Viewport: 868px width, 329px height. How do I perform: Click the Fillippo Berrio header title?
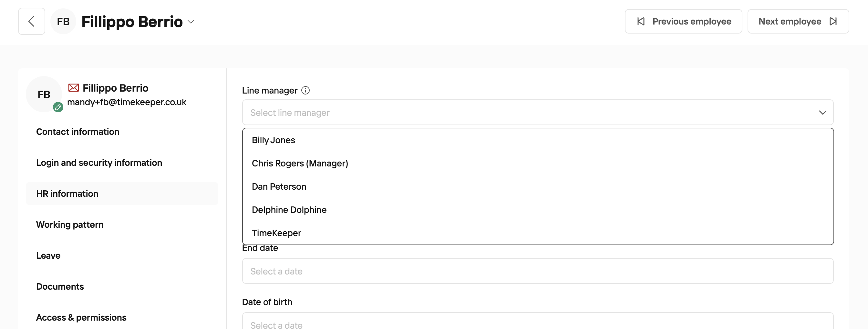point(132,22)
